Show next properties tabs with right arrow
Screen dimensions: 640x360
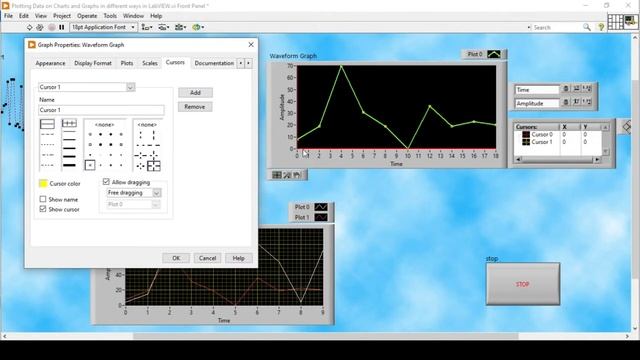tap(248, 63)
